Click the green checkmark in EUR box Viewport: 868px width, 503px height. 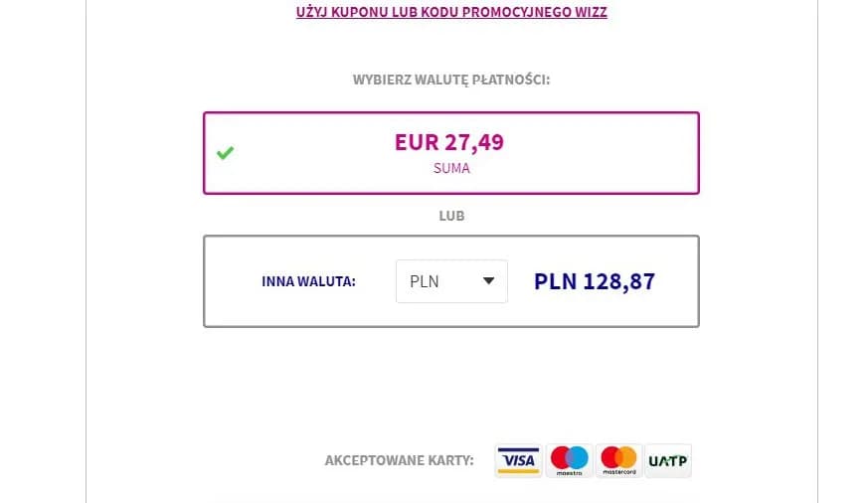coord(226,153)
